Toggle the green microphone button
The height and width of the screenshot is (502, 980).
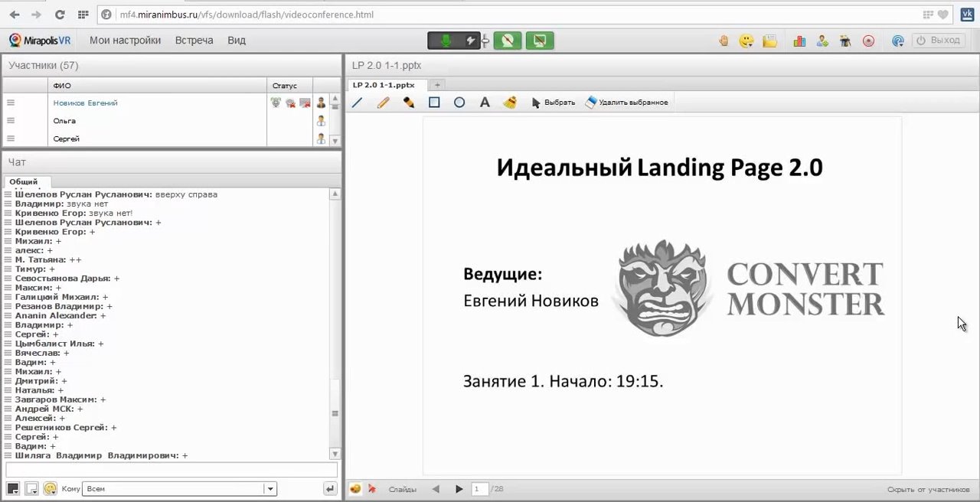(x=446, y=41)
